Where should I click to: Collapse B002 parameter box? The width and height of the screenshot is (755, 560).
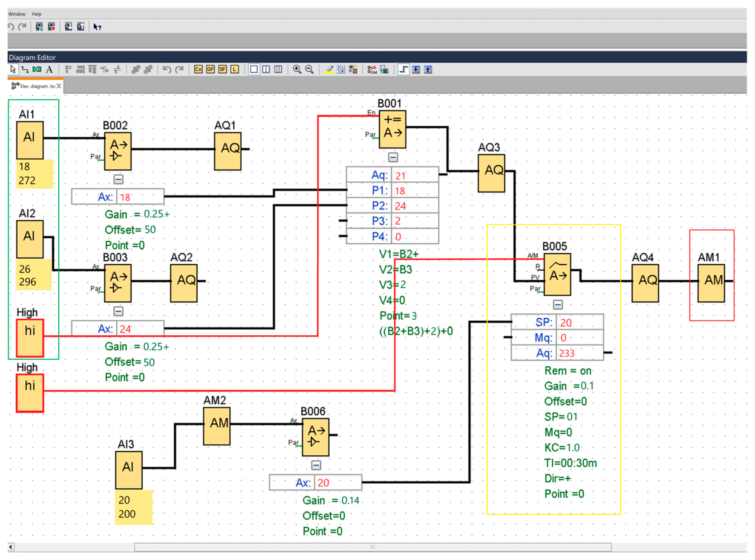[118, 179]
